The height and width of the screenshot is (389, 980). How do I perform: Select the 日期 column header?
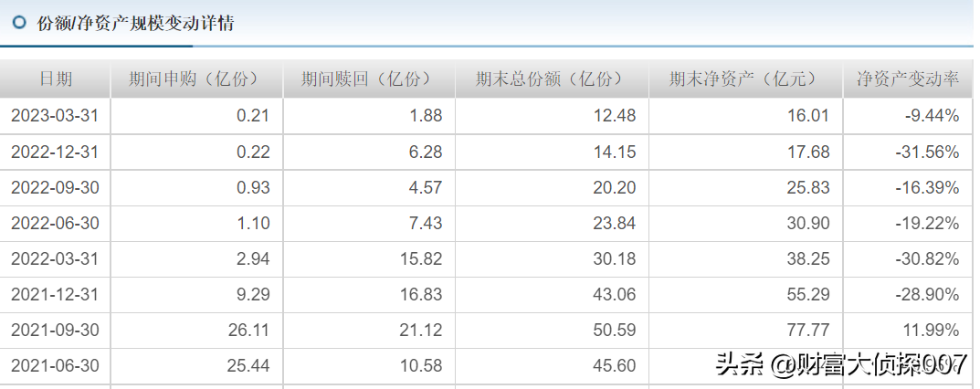tap(56, 79)
